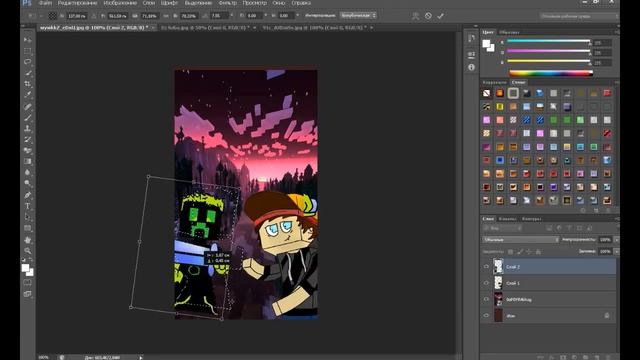Toggle the width-height aspect ratio link
The height and width of the screenshot is (360, 640).
click(x=166, y=16)
